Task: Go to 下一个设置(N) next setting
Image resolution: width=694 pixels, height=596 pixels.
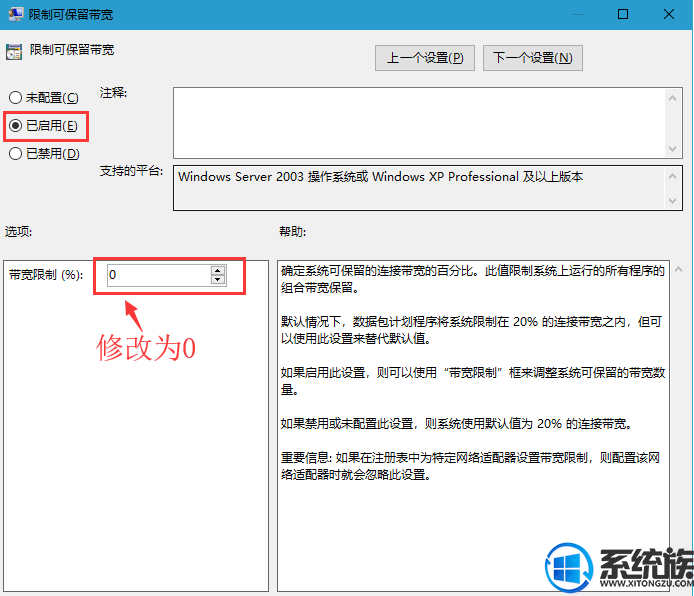Action: pos(532,58)
